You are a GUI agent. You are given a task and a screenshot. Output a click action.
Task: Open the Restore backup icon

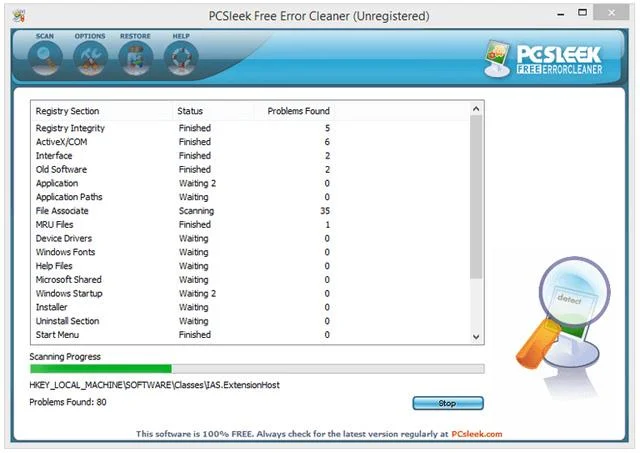pos(136,58)
